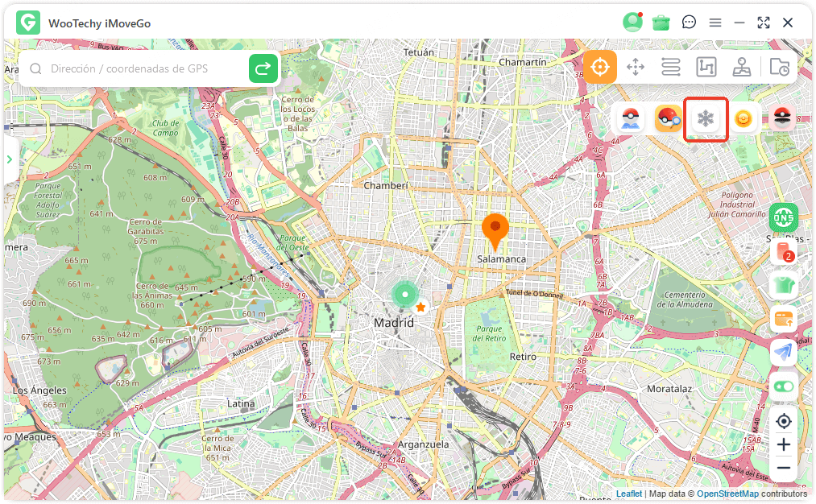Activate the Jump Teleport Mode icon
Image resolution: width=816 pixels, height=504 pixels.
click(x=706, y=67)
